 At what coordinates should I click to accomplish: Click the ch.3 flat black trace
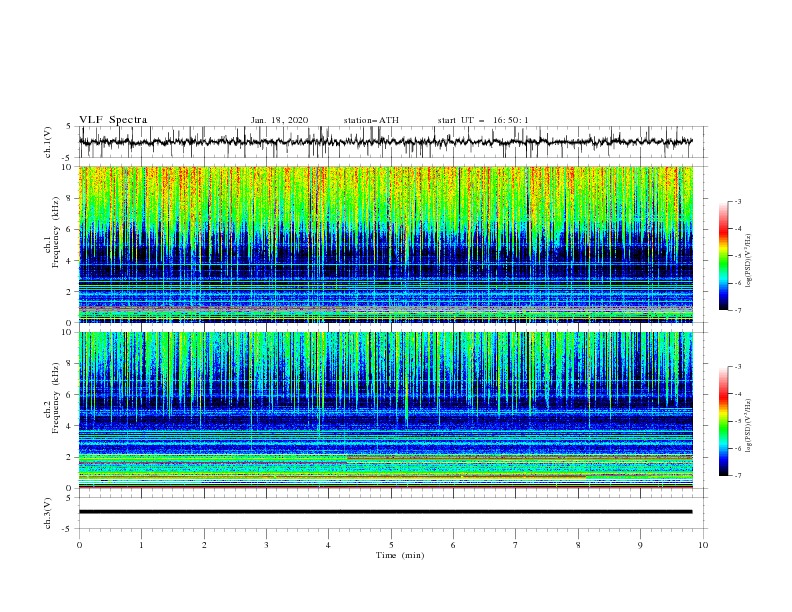click(x=385, y=512)
